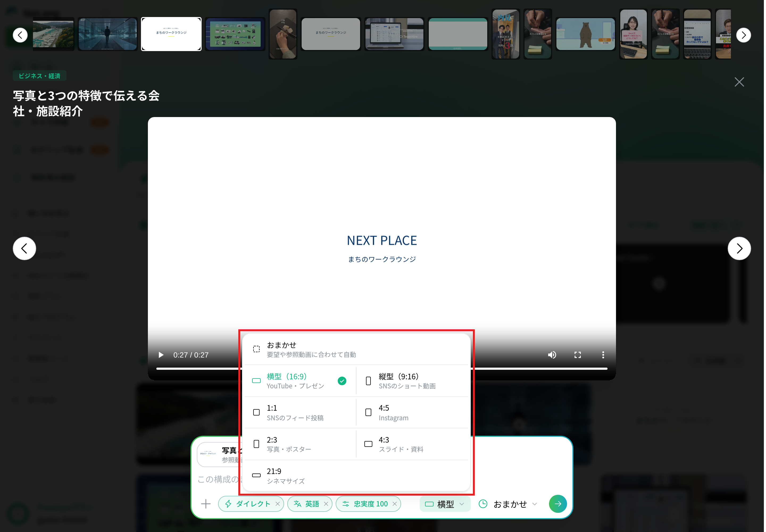Choose the 4:5 Instagram format
This screenshot has width=766, height=532.
click(412, 412)
